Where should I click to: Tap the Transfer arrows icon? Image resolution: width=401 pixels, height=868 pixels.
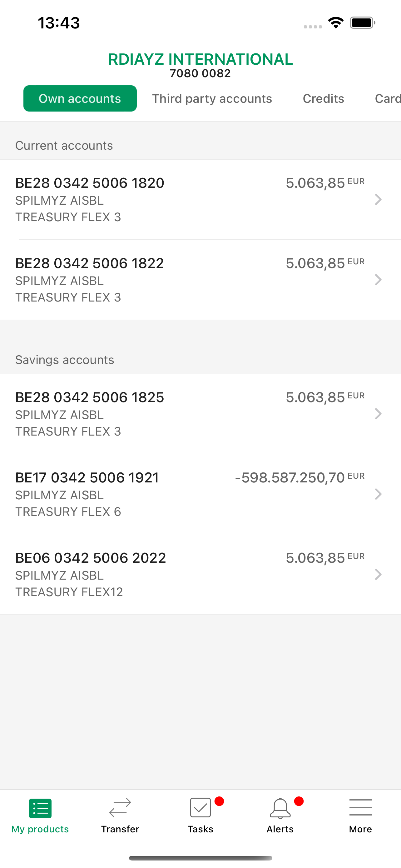[120, 808]
